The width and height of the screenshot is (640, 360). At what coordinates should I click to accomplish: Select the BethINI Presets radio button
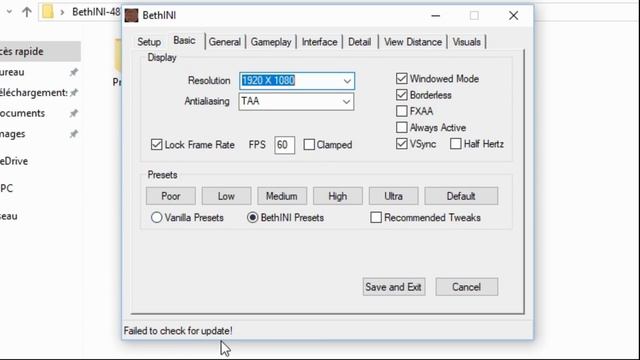click(252, 218)
